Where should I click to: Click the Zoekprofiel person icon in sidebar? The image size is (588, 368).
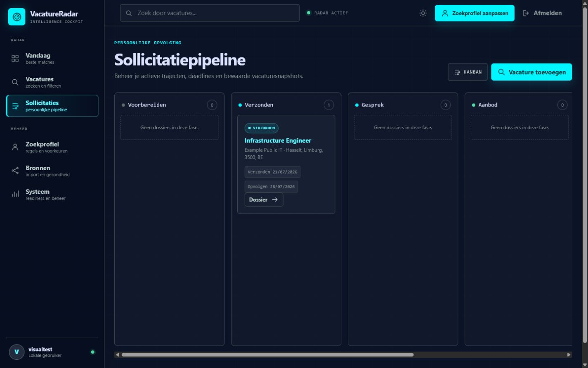coord(15,147)
